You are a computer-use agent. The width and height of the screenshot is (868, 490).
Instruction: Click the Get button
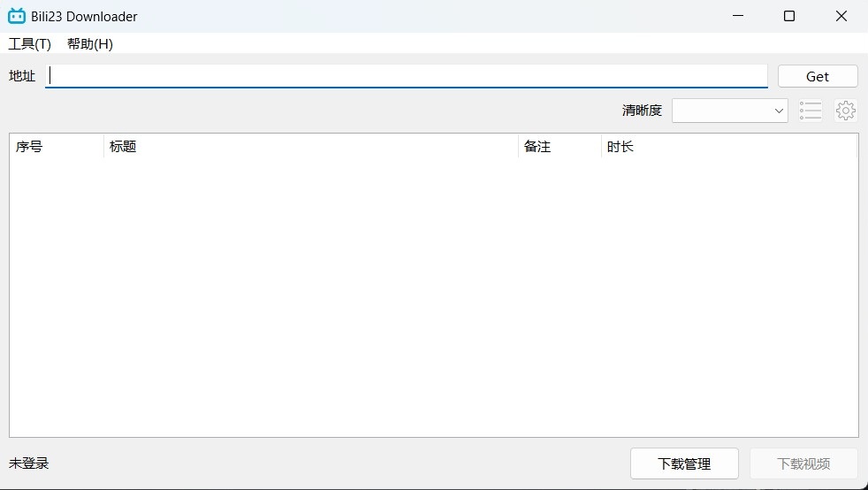click(x=818, y=76)
